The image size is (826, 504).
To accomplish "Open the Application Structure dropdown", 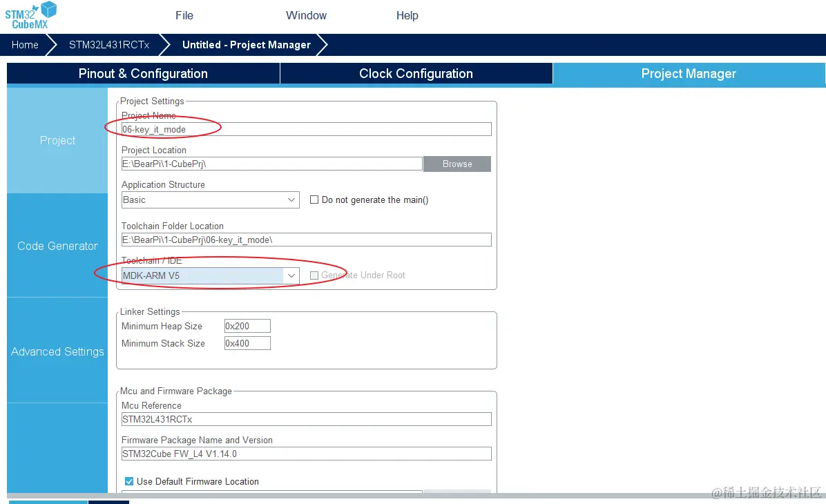I will click(210, 200).
